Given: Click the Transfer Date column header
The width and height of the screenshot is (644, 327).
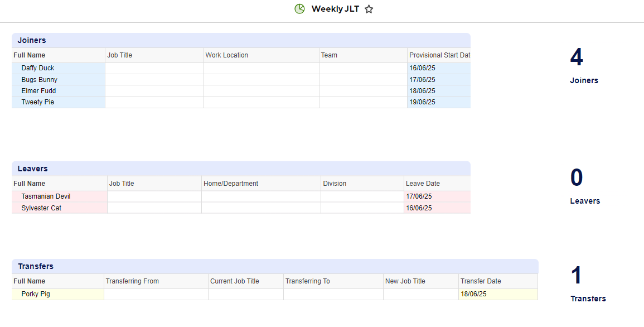Looking at the screenshot, I should (498, 281).
